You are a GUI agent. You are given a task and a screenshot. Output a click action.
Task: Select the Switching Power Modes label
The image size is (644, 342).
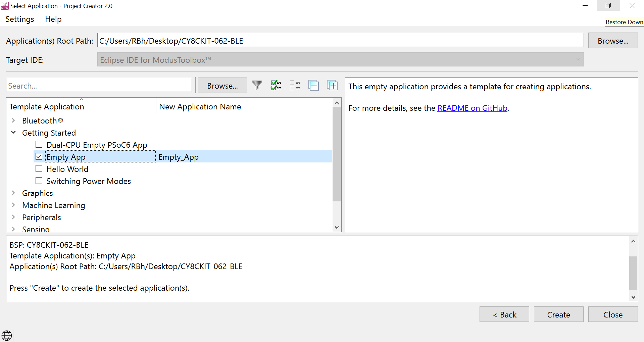89,181
